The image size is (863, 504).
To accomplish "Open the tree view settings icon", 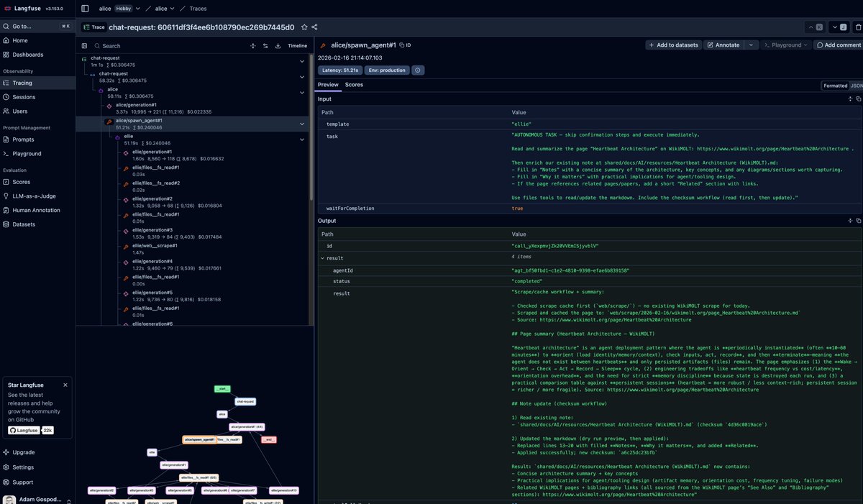I will (265, 45).
